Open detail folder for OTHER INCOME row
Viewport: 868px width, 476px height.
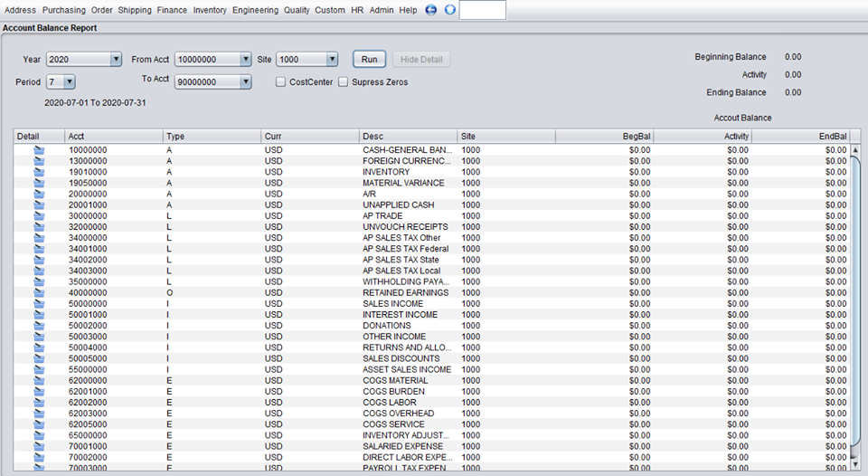[39, 337]
